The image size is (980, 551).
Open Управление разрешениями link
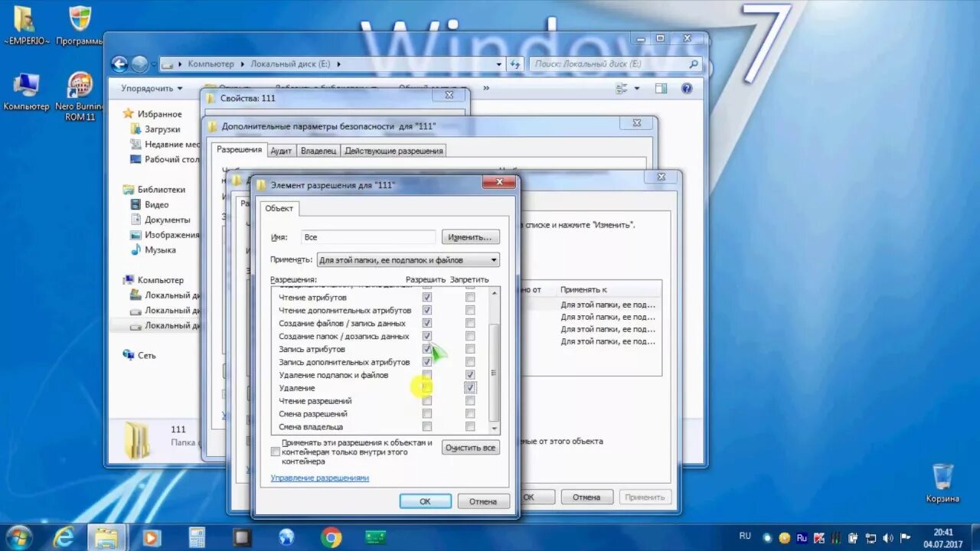tap(320, 478)
